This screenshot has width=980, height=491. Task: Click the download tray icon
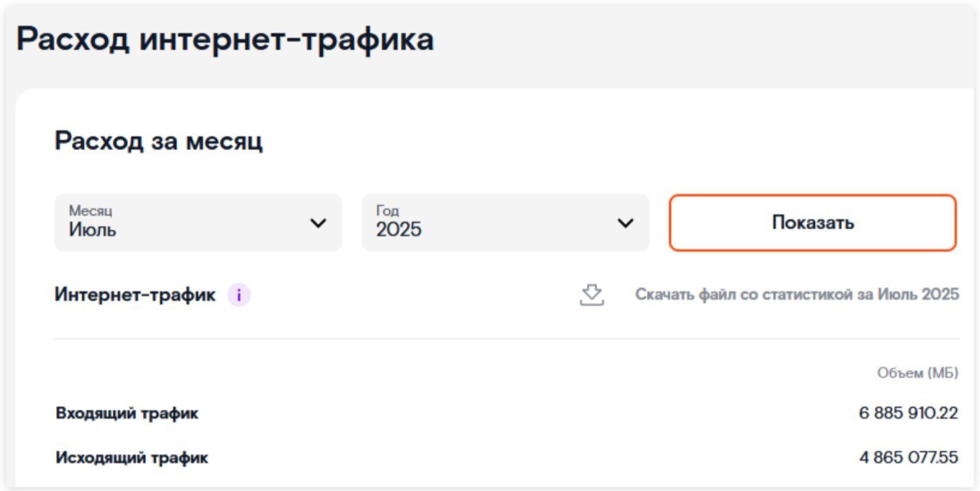click(x=592, y=295)
